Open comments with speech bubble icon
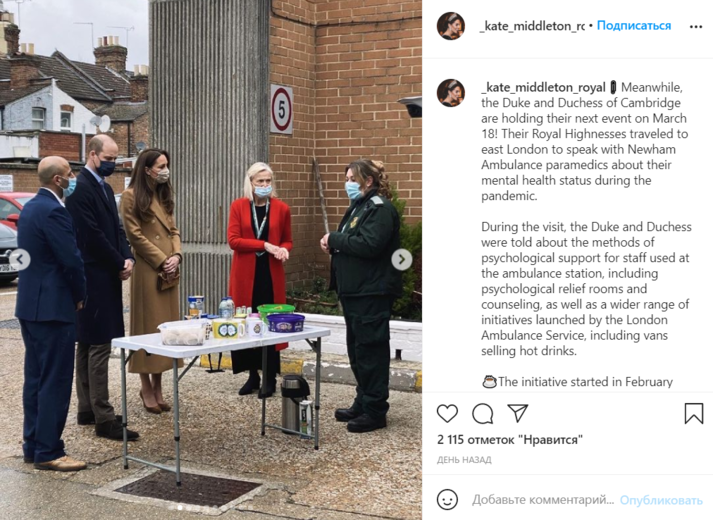Screen dimensions: 713x520 point(482,413)
